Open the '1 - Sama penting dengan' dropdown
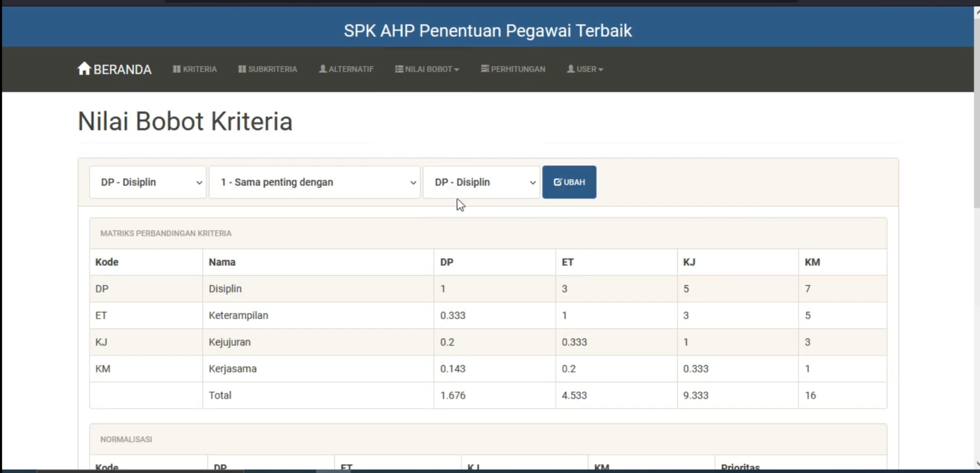The width and height of the screenshot is (980, 473). tap(315, 182)
